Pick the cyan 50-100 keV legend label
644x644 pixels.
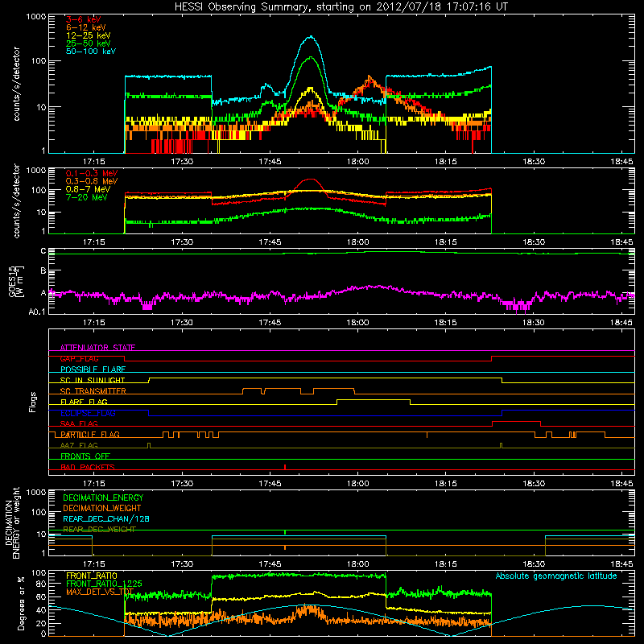(x=91, y=52)
